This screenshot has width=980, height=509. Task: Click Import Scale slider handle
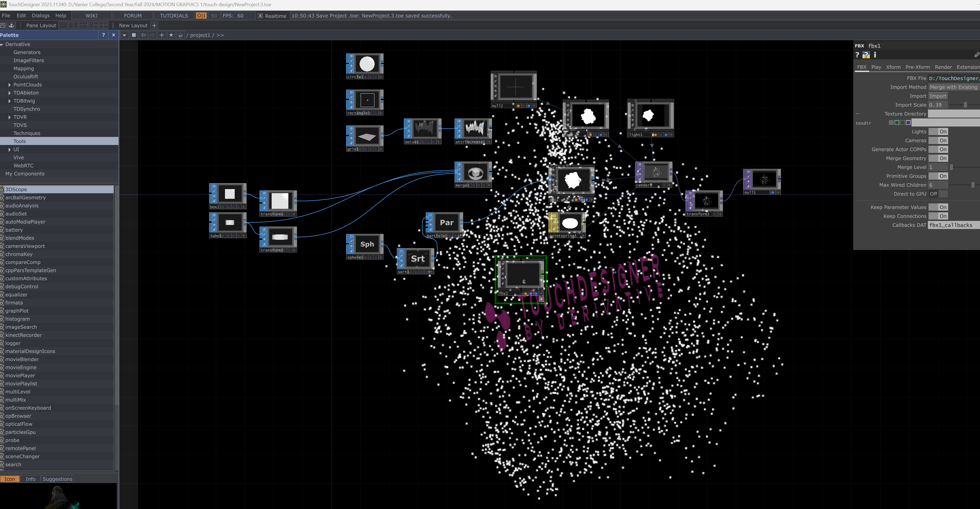[x=965, y=105]
